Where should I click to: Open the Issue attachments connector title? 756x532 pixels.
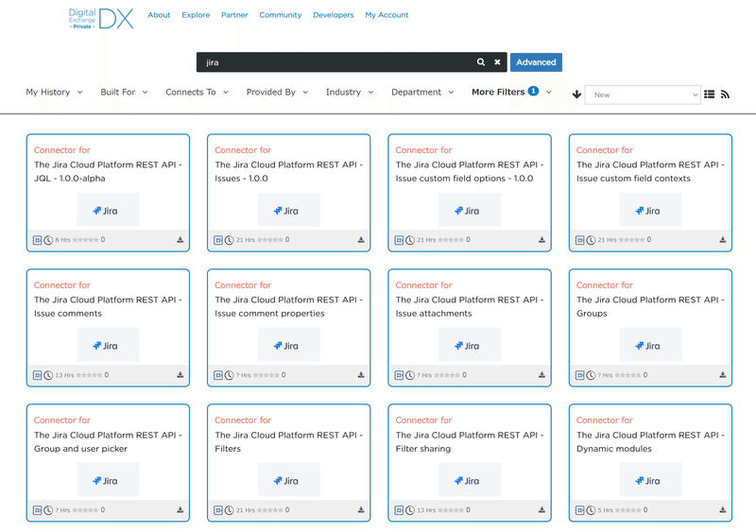(x=469, y=306)
